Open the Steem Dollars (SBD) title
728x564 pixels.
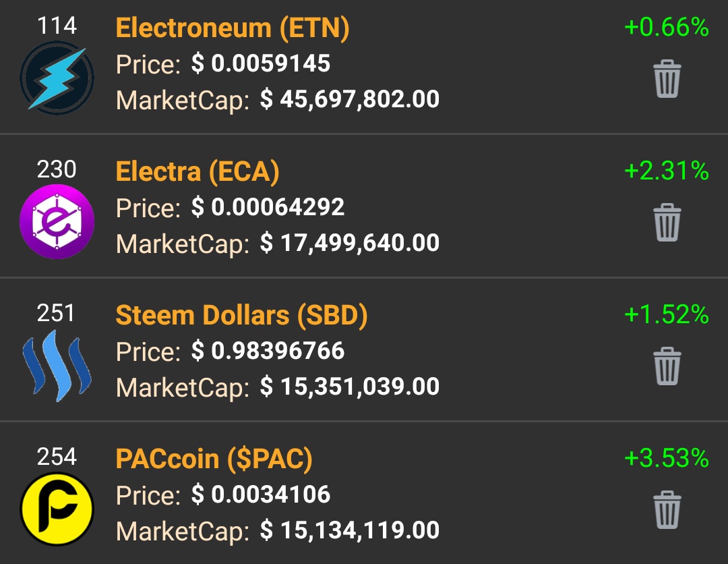(x=241, y=315)
